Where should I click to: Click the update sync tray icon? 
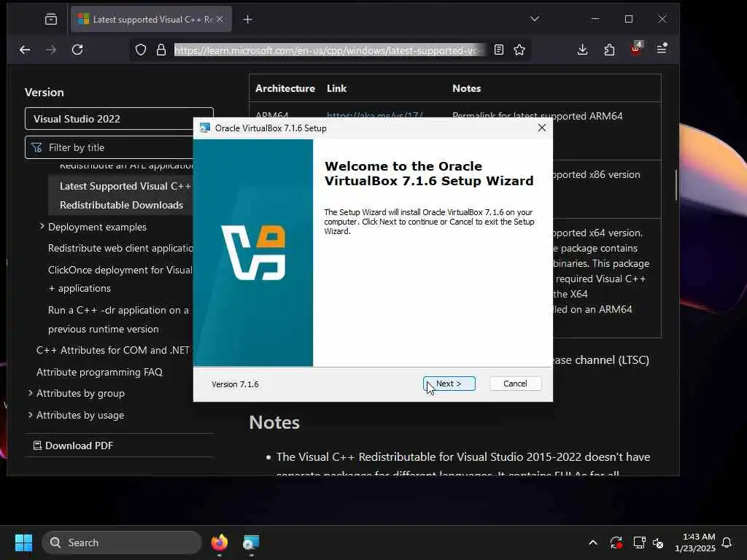point(616,542)
